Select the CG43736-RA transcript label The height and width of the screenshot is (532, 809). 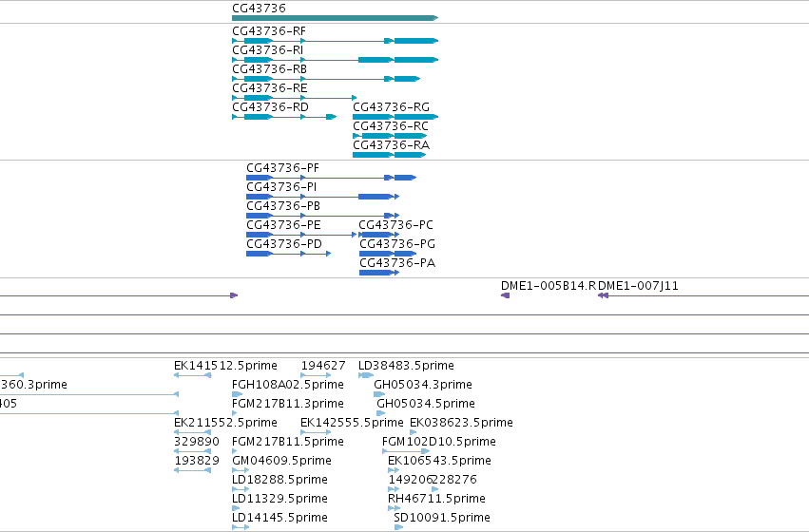tap(391, 145)
